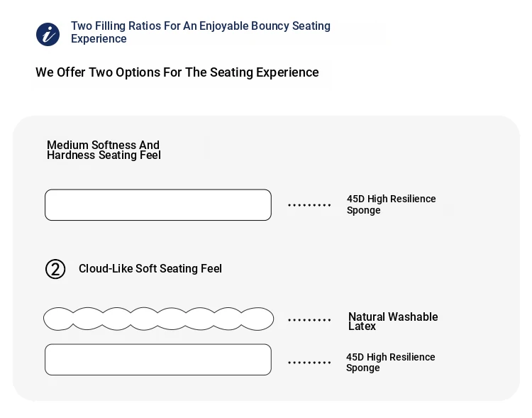The width and height of the screenshot is (532, 418).
Task: Click the sponge rectangle under Medium Softness heading
Action: [x=158, y=205]
